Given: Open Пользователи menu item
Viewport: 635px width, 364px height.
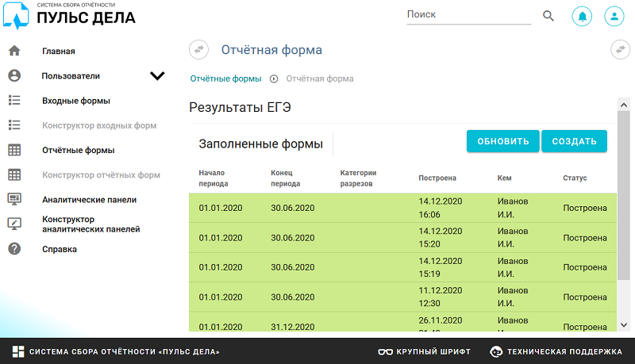Looking at the screenshot, I should point(71,76).
